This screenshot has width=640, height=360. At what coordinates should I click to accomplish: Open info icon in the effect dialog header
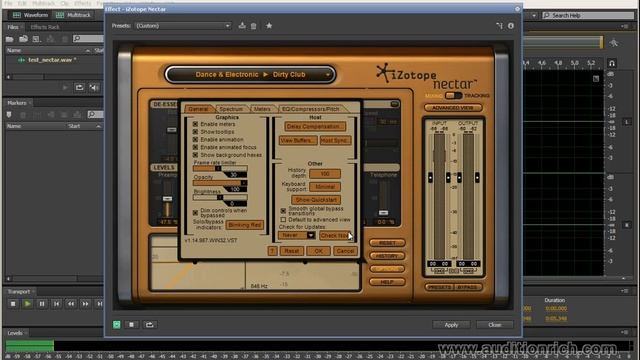point(511,26)
